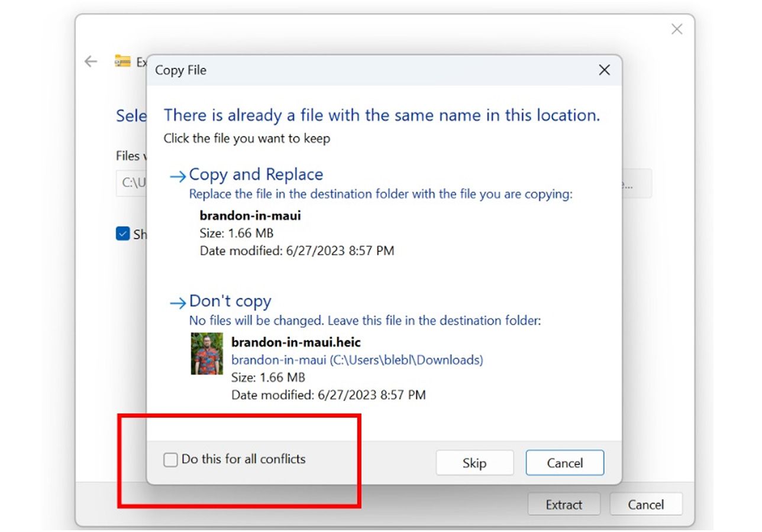This screenshot has width=762, height=532.
Task: Click the blue arrow beside Don't copy
Action: pyautogui.click(x=177, y=303)
